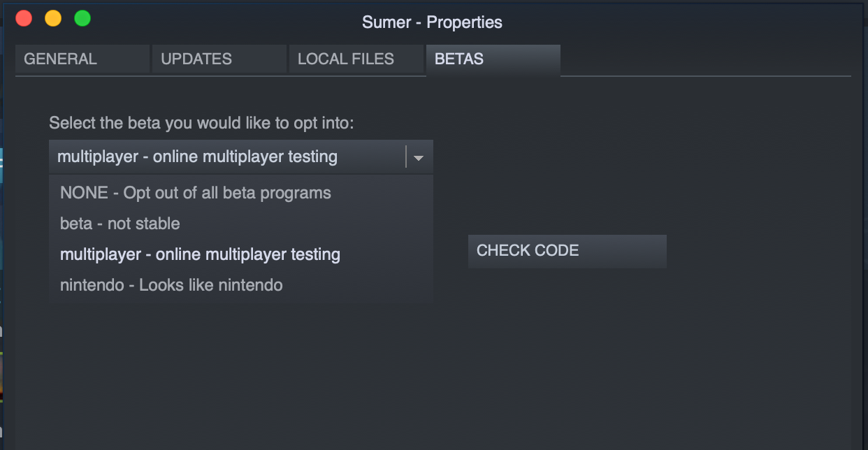Click the 'Sumer - Properties' window title
868x450 pixels.
432,22
